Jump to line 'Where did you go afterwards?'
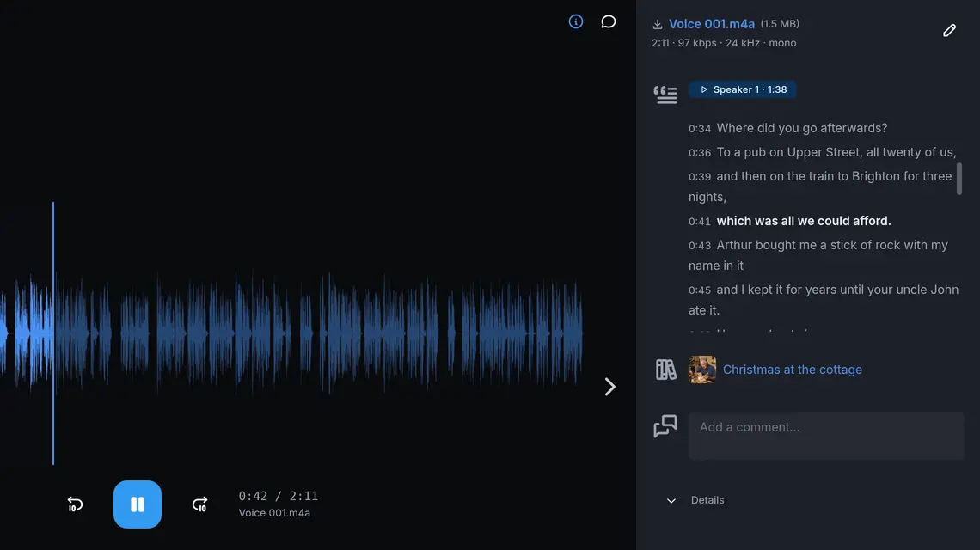This screenshot has width=980, height=550. coord(802,128)
